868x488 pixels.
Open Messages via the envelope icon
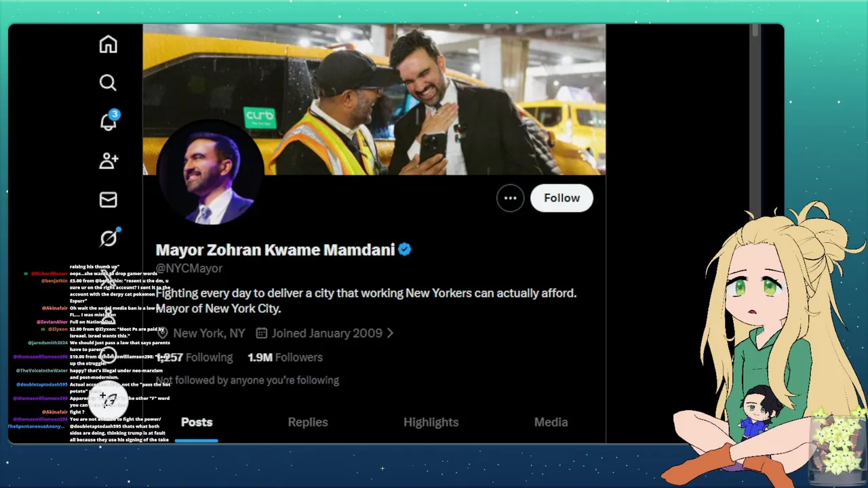pos(108,199)
